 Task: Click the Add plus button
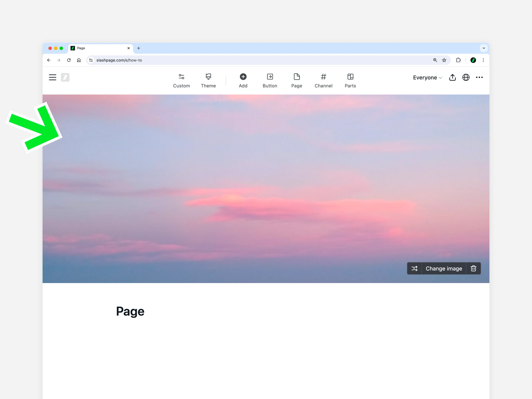tap(243, 81)
